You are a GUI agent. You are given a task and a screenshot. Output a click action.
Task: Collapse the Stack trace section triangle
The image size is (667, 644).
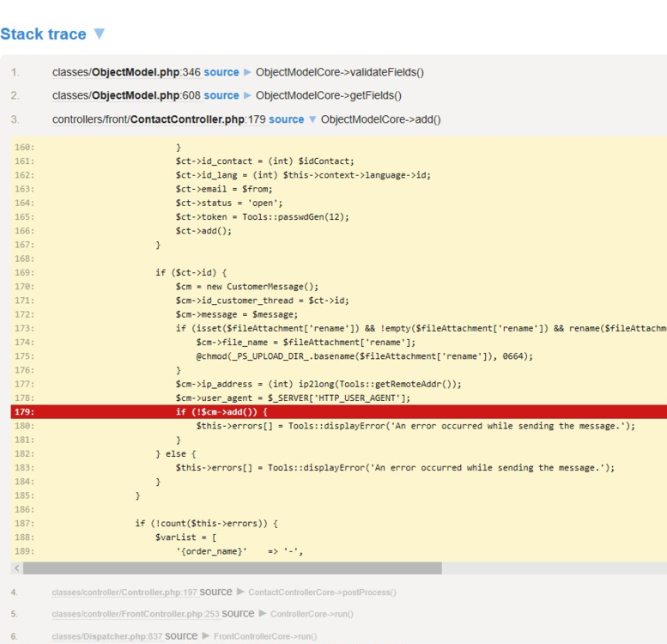[x=99, y=34]
